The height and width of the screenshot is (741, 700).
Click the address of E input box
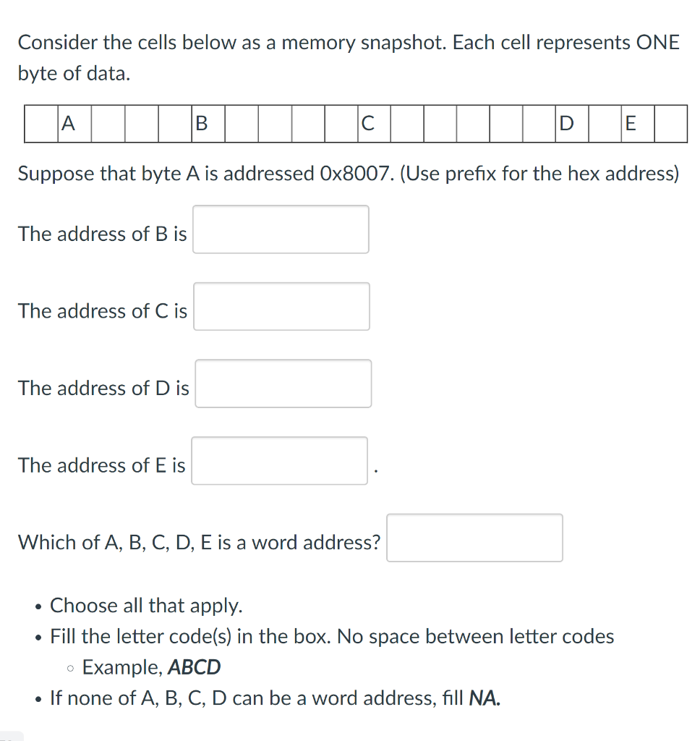point(280,460)
